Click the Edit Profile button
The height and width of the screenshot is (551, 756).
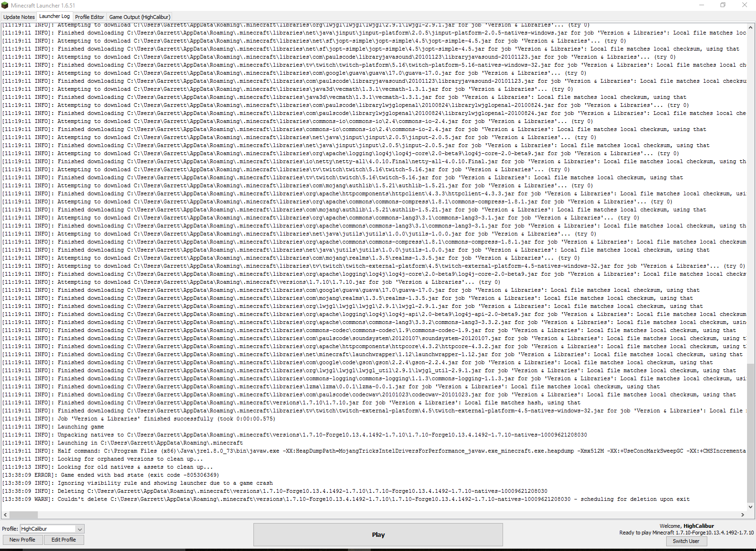pyautogui.click(x=64, y=540)
